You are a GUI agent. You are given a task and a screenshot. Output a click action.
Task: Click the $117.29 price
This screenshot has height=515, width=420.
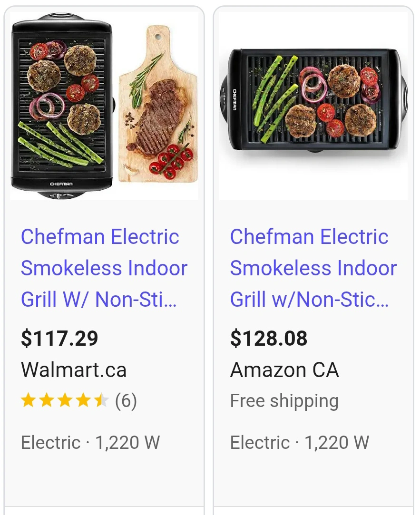pyautogui.click(x=59, y=339)
